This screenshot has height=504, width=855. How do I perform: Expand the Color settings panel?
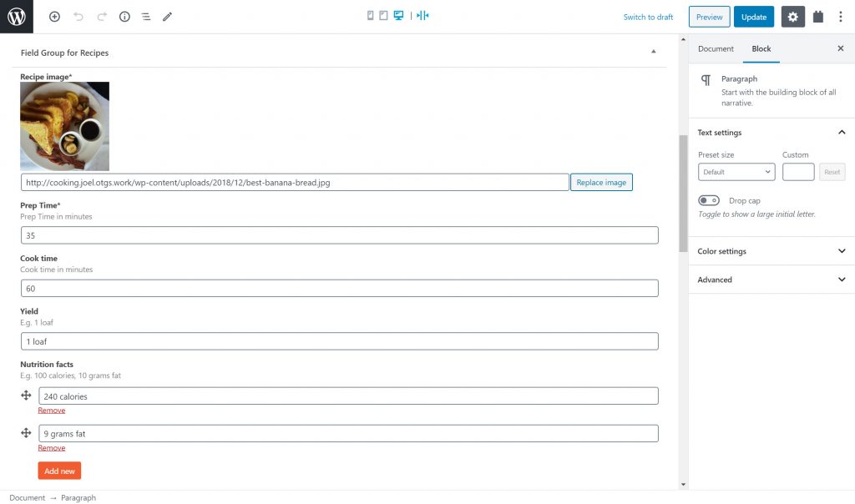tap(771, 251)
